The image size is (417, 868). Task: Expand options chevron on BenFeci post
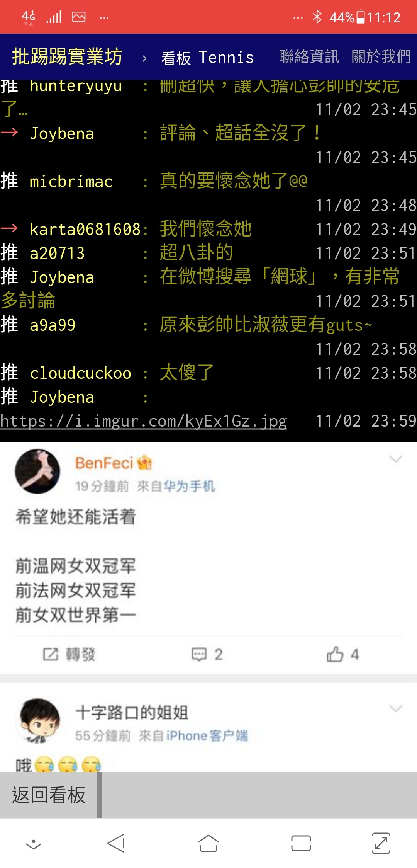pos(396,459)
